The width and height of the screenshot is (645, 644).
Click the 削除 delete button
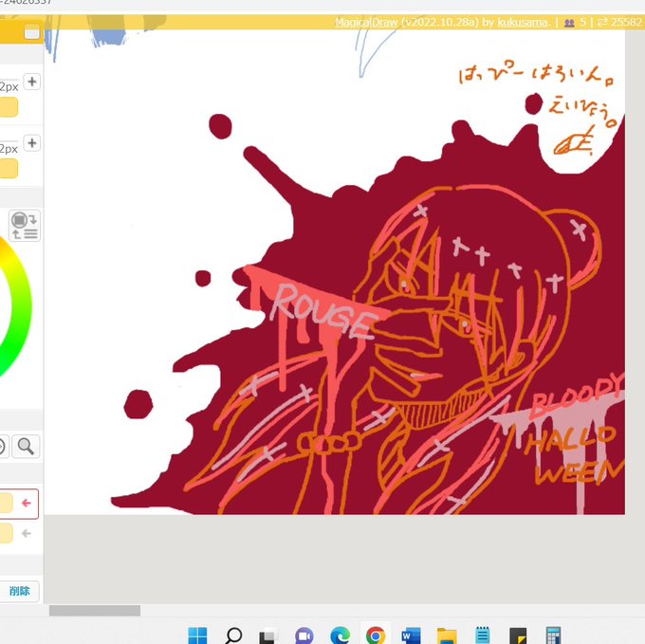19,591
